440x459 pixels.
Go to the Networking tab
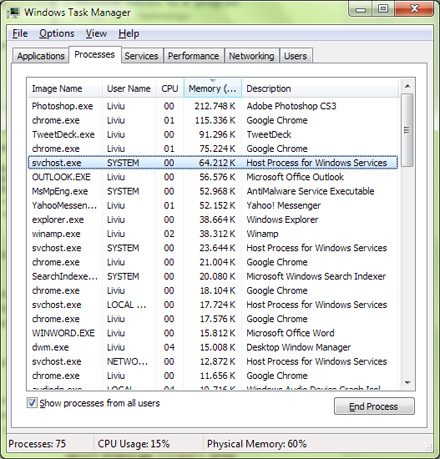coord(251,56)
